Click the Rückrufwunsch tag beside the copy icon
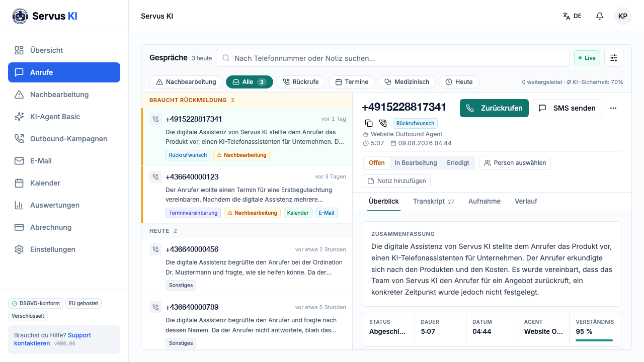 [415, 123]
